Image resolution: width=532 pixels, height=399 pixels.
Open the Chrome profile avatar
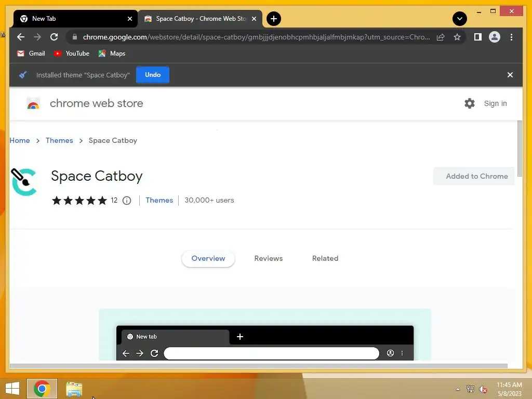(x=495, y=37)
